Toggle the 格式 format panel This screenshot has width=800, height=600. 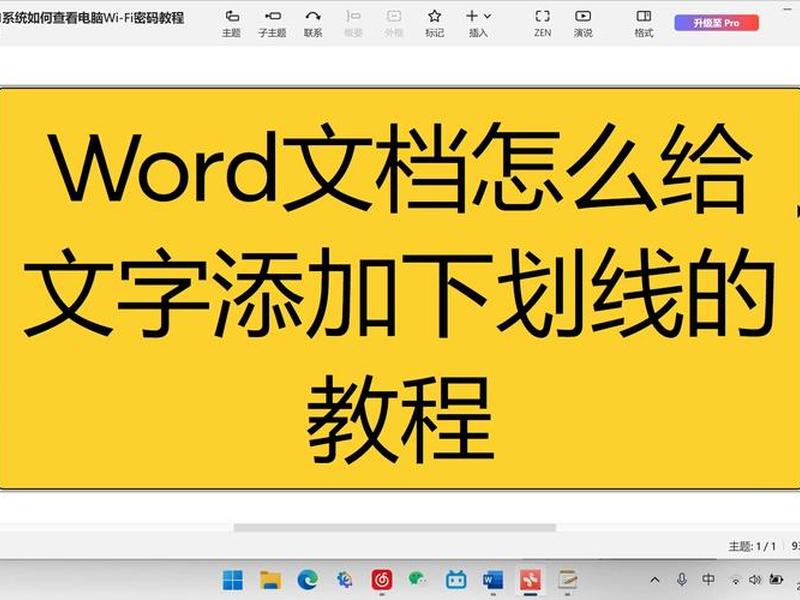(643, 23)
